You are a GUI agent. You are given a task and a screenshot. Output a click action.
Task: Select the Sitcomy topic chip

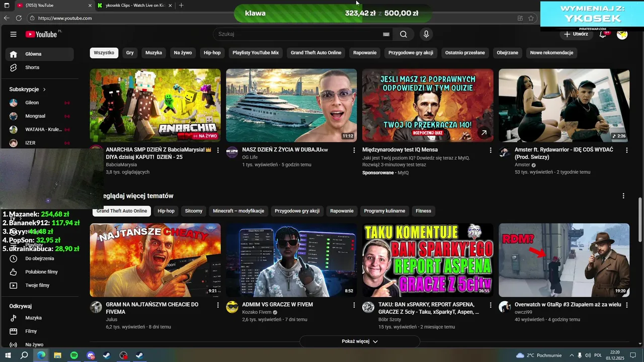coord(194,211)
